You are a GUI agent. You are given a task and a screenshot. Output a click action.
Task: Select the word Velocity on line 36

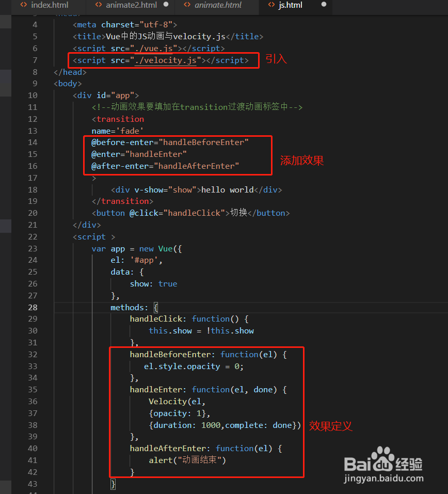pos(168,401)
